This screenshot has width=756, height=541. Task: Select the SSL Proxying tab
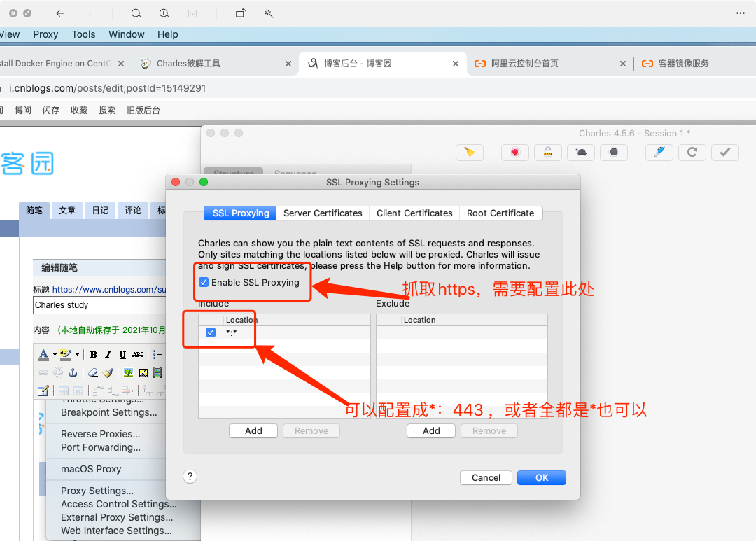pyautogui.click(x=241, y=213)
